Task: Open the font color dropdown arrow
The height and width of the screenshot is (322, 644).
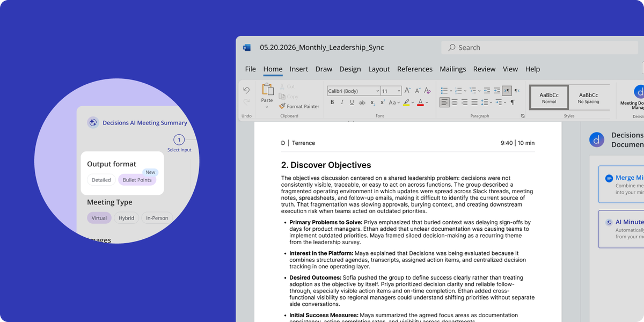Action: tap(427, 102)
